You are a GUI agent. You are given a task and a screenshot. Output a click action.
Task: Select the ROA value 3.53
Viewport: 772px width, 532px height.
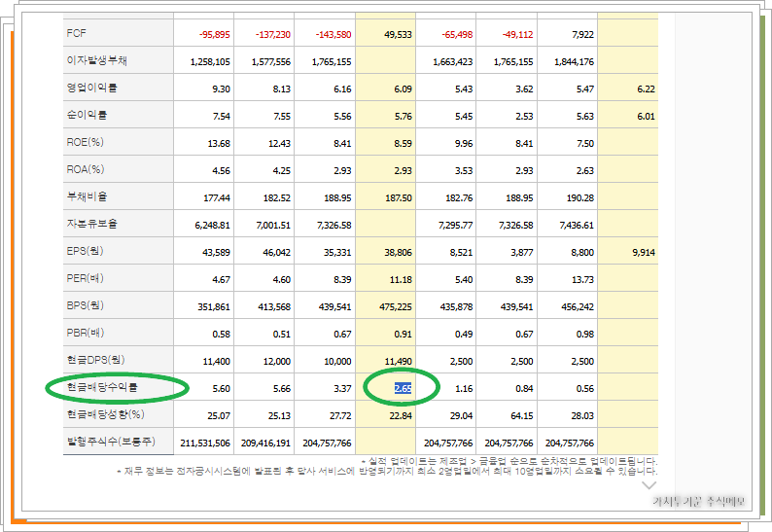[464, 171]
